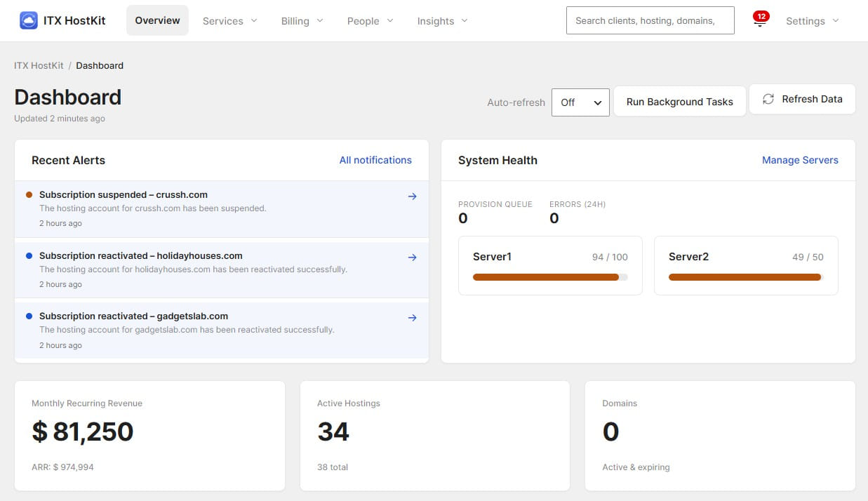
Task: Click orange status dot on crussh.com alert
Action: 29,194
